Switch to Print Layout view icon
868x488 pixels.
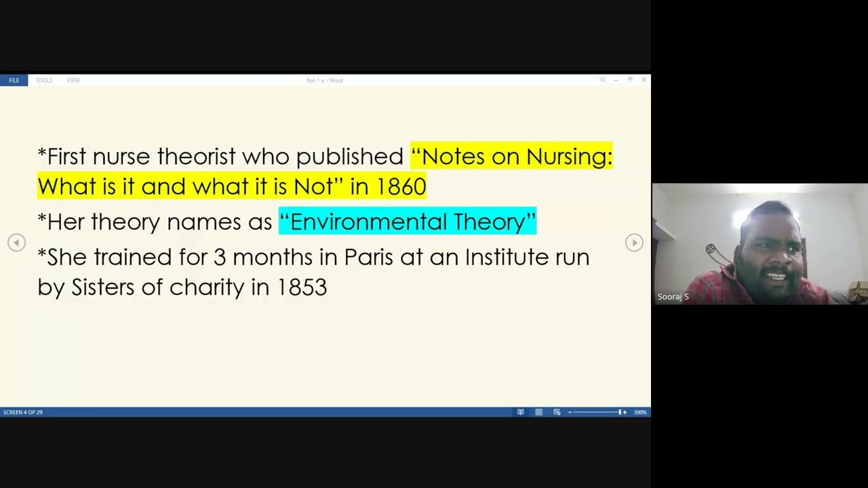(538, 412)
